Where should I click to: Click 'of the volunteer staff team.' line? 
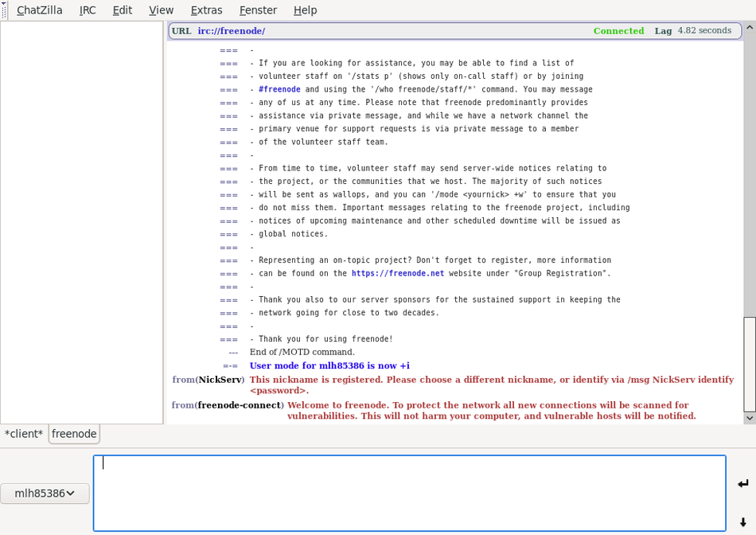coord(323,142)
